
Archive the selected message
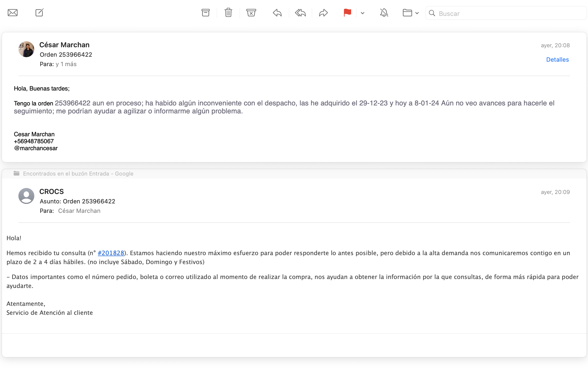205,13
